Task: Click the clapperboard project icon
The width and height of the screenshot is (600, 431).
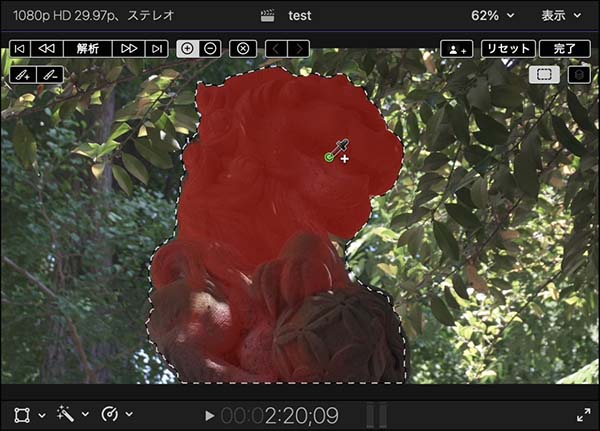Action: (x=267, y=16)
